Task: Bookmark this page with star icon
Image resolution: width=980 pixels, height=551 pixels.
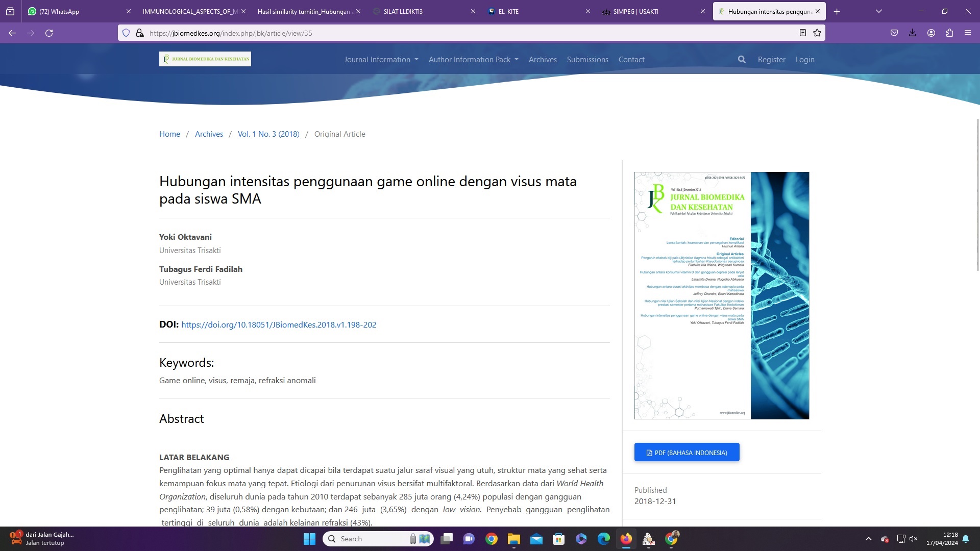Action: coord(817,33)
